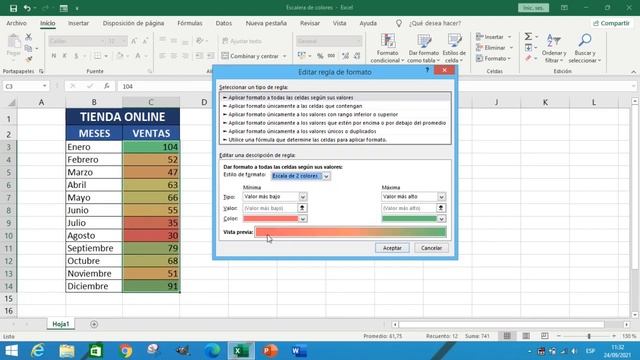Select rule 'Utilice una fórmula que determine las celdas'

[x=336, y=140]
